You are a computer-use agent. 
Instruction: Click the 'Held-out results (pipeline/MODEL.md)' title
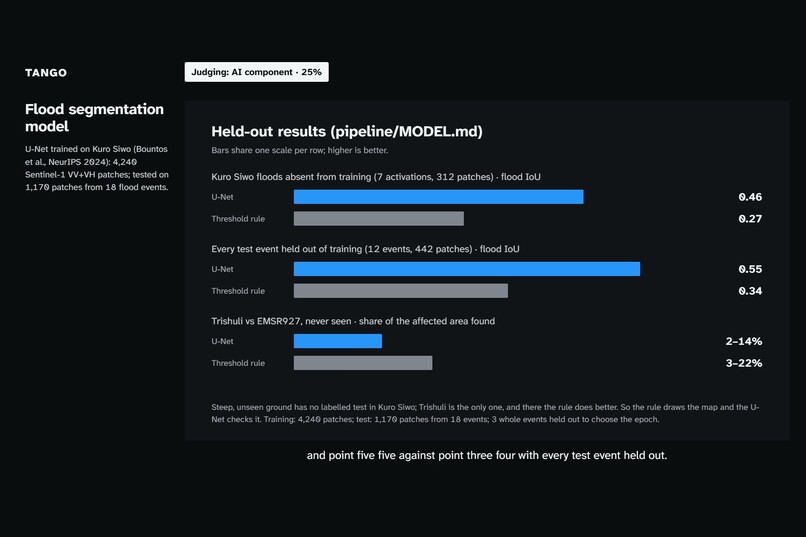347,132
